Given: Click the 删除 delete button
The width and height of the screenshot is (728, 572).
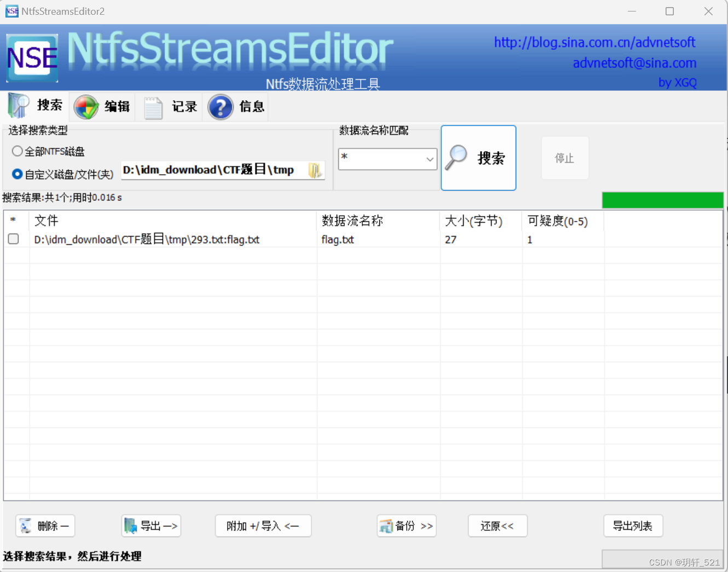Looking at the screenshot, I should coord(45,526).
